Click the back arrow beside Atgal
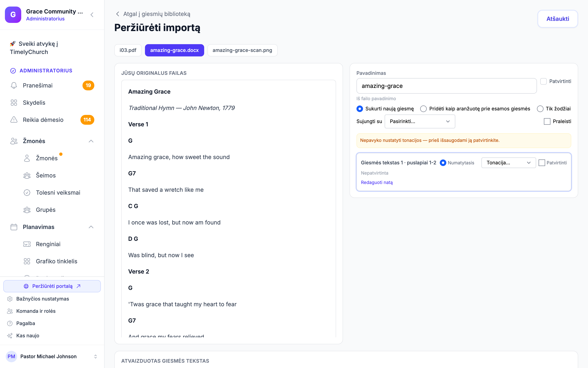Screen dimensions: 588x368 [118, 14]
